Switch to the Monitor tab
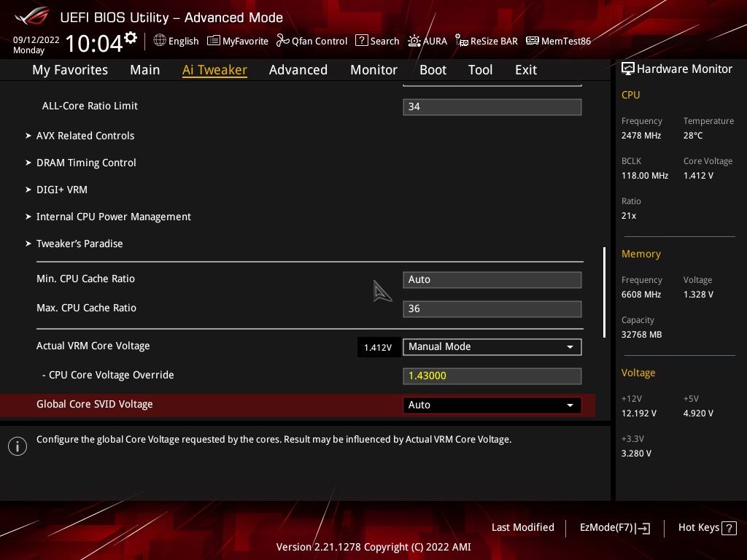The height and width of the screenshot is (560, 747). [374, 70]
